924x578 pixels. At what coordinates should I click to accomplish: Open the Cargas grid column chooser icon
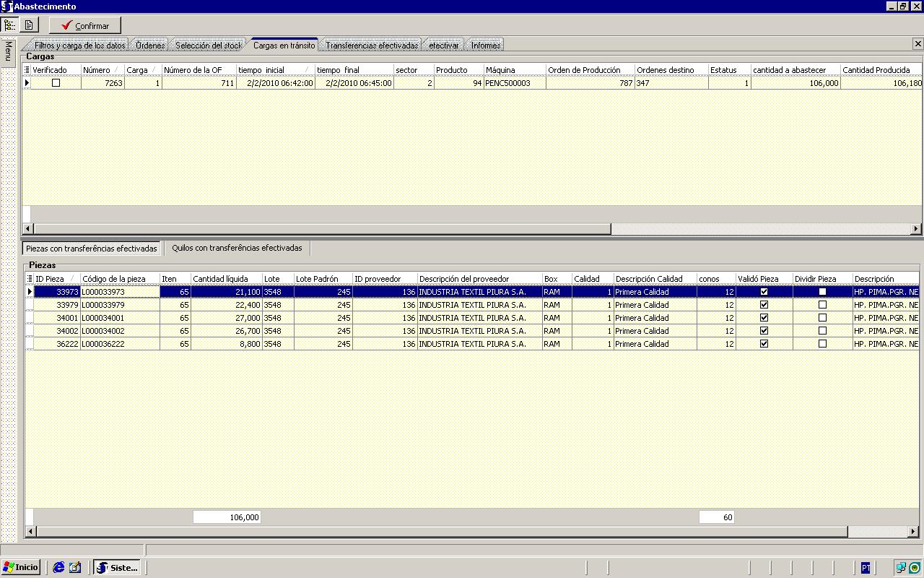(x=27, y=70)
